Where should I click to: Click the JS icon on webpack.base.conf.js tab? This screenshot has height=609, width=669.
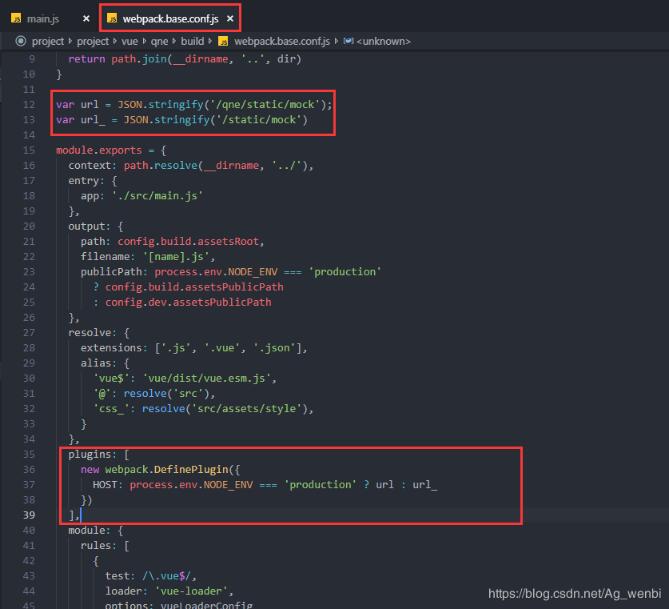click(112, 18)
